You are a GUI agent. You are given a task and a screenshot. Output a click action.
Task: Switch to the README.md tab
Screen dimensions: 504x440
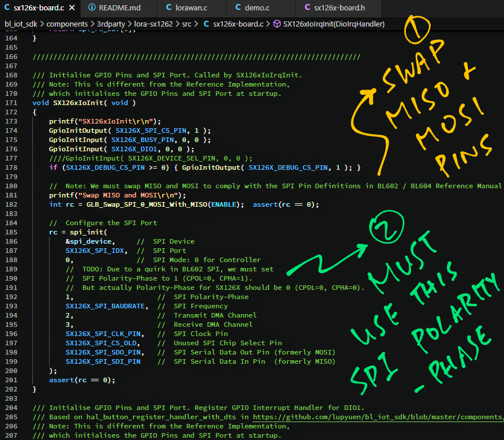[119, 8]
